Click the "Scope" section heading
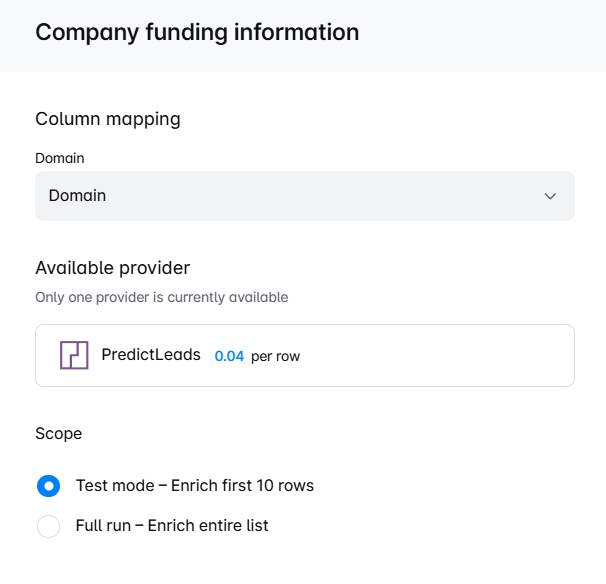The height and width of the screenshot is (584, 606). [x=58, y=433]
